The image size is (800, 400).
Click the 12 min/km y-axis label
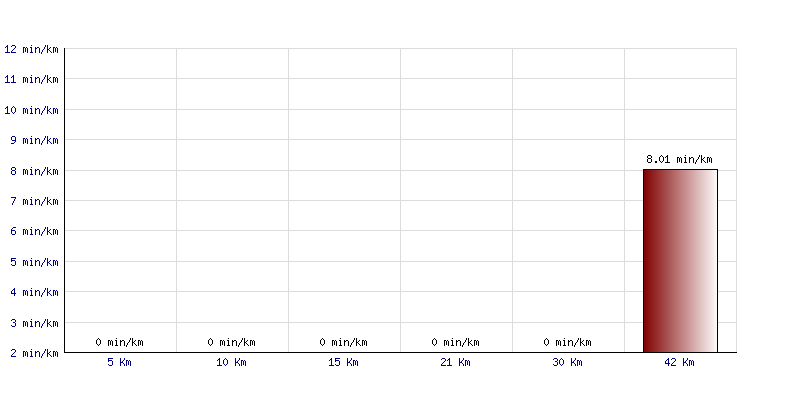click(x=31, y=49)
